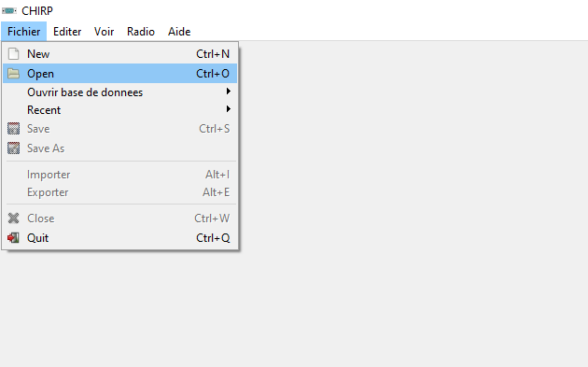Open the Fichier menu
The height and width of the screenshot is (367, 588).
click(x=23, y=32)
